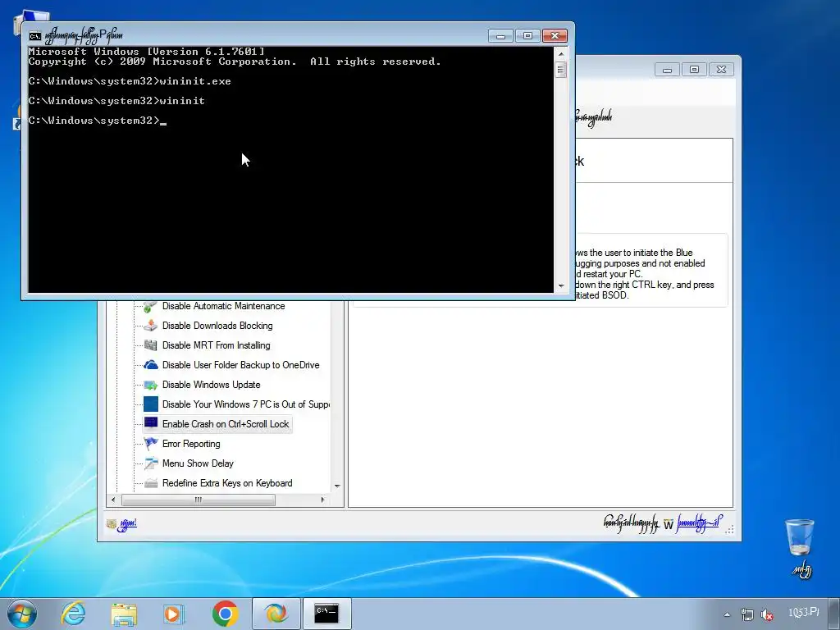Select Error Reporting tree item
Viewport: 840px width, 630px height.
[191, 444]
